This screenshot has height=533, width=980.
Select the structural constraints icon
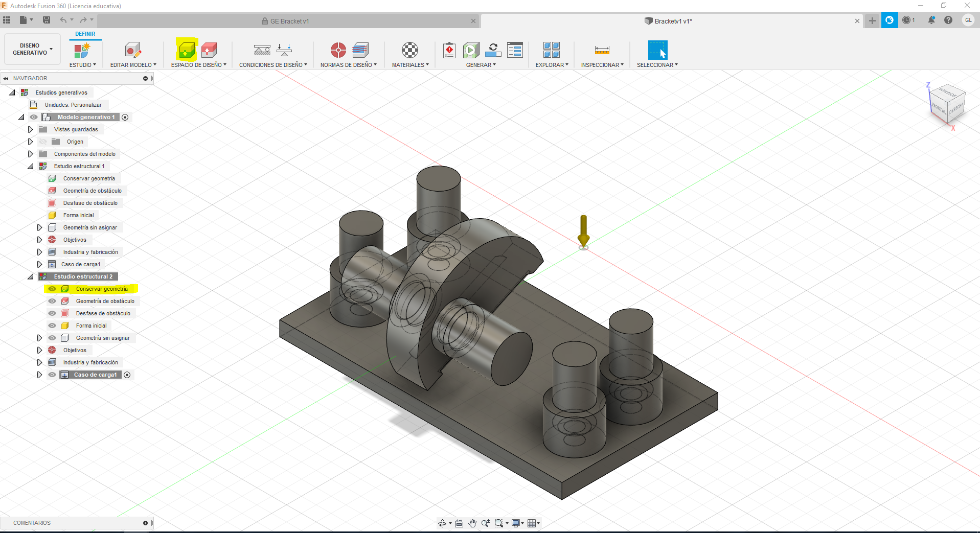click(262, 50)
